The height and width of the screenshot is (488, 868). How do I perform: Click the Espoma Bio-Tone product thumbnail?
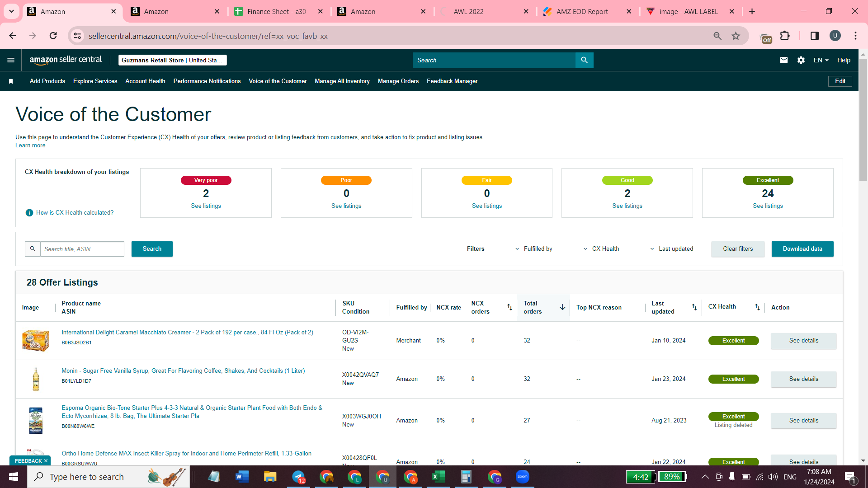[x=36, y=421]
